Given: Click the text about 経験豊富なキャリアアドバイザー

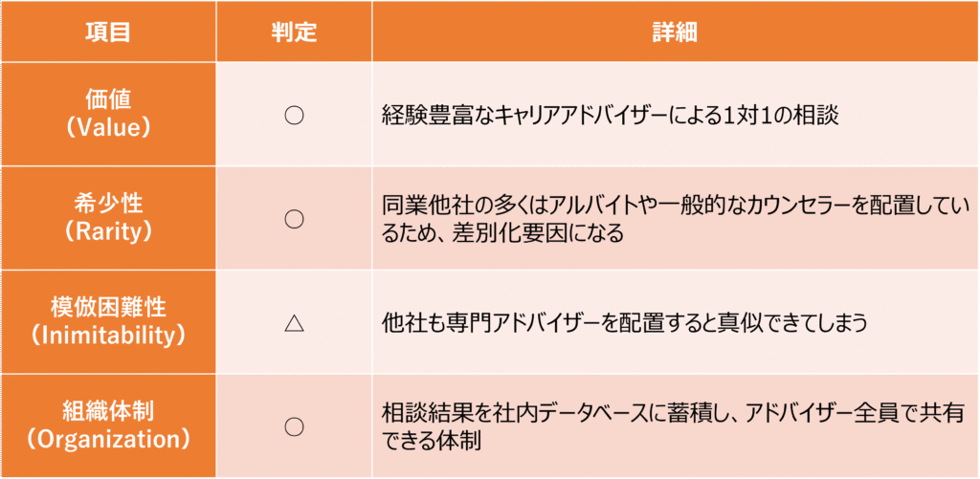Looking at the screenshot, I should (610, 116).
